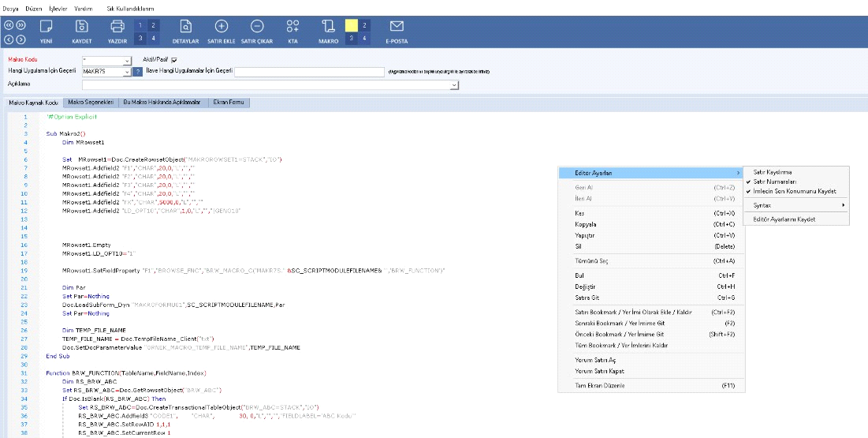Image resolution: width=868 pixels, height=438 pixels.
Task: Switch to the Makro Seçenekleri tab
Action: (x=91, y=103)
